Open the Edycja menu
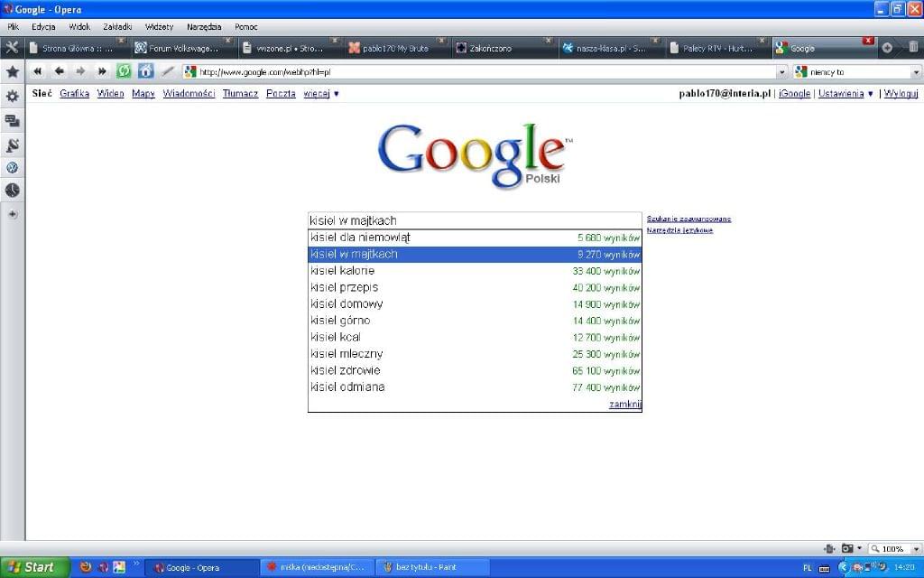 pos(43,26)
